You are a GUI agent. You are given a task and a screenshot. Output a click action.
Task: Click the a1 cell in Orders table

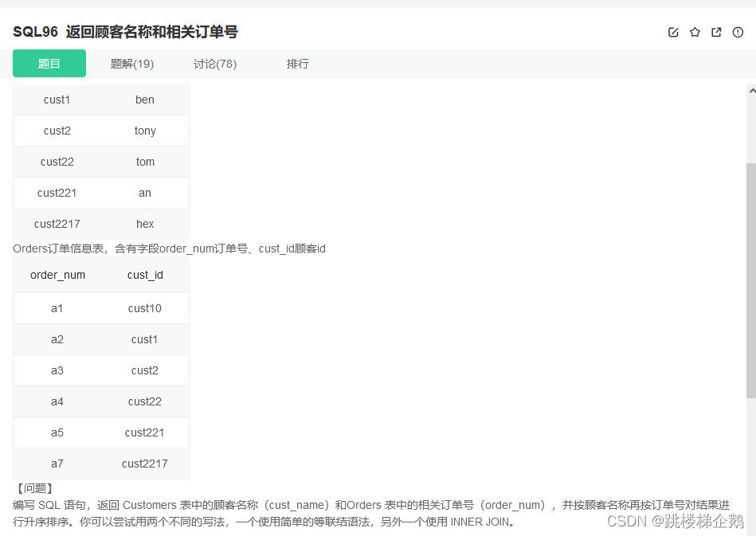(x=57, y=308)
